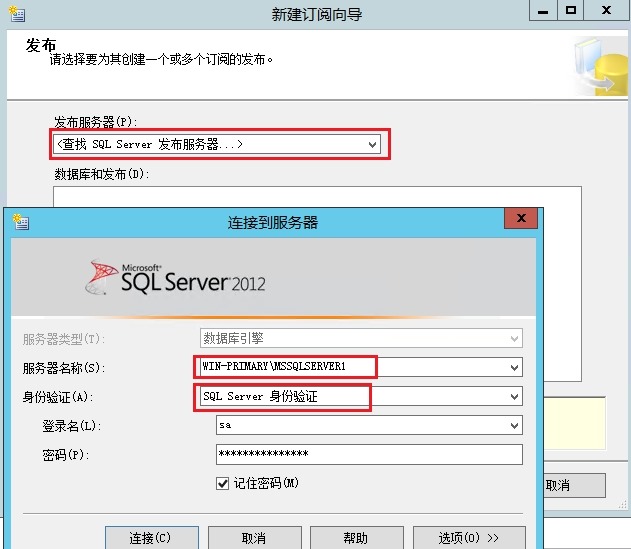Viewport: 631px width, 549px height.
Task: Click the 密码 input field
Action: (368, 455)
